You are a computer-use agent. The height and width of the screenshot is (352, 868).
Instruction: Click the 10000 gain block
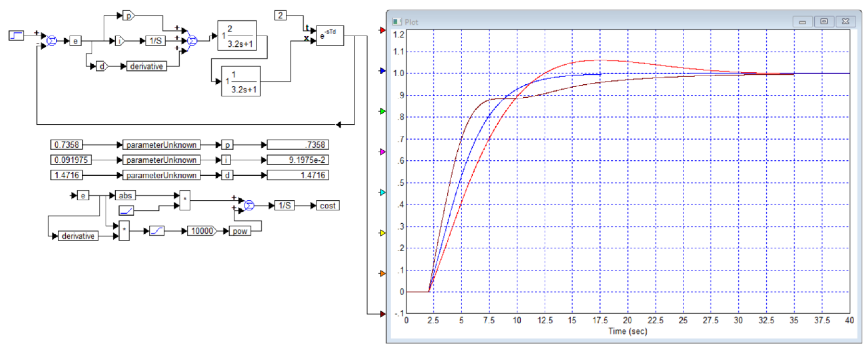tap(202, 231)
